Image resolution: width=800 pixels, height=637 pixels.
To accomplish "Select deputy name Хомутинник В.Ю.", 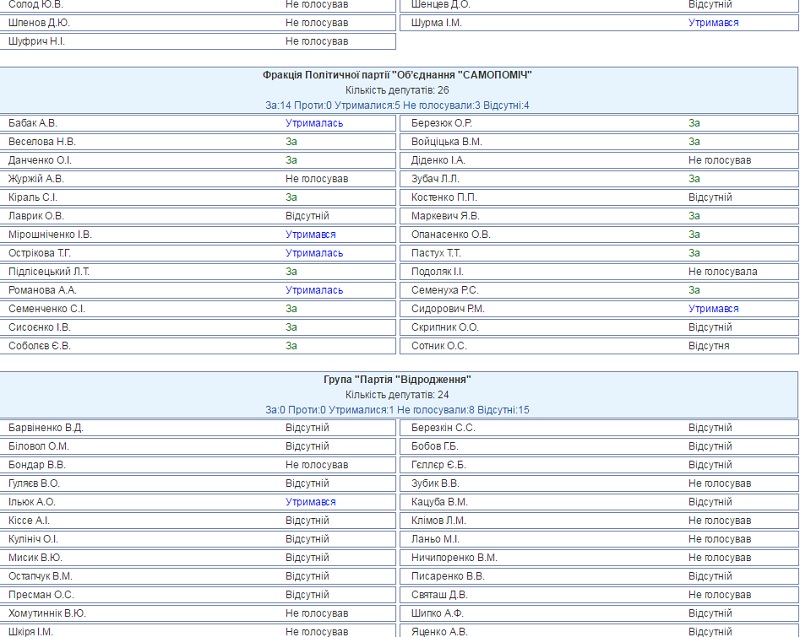I will click(x=47, y=613).
